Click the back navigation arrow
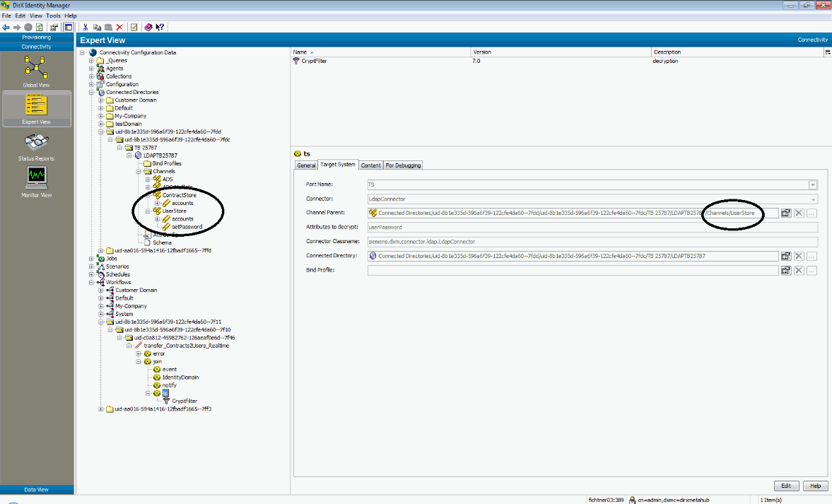Image resolution: width=832 pixels, height=504 pixels. tap(6, 27)
